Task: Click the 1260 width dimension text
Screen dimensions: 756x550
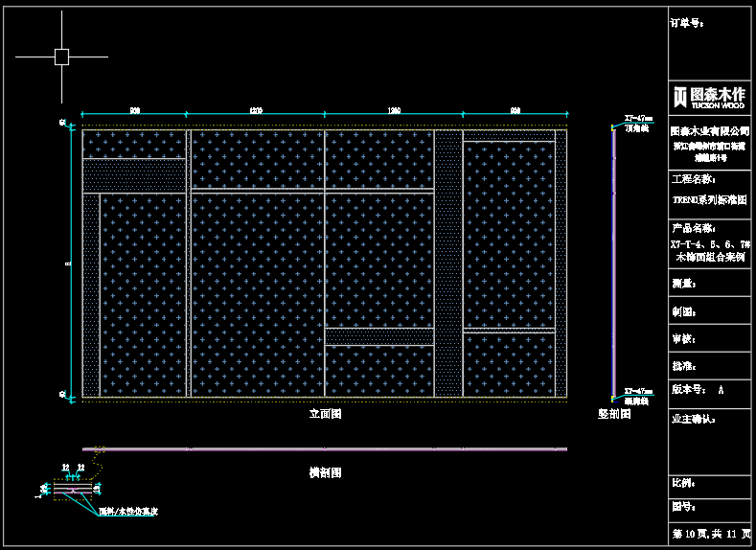Action: [393, 111]
